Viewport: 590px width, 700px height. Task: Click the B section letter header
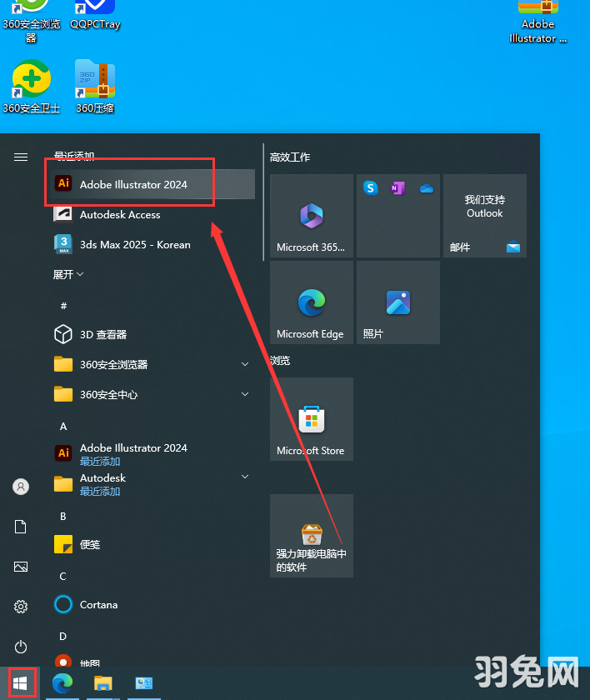coord(63,516)
